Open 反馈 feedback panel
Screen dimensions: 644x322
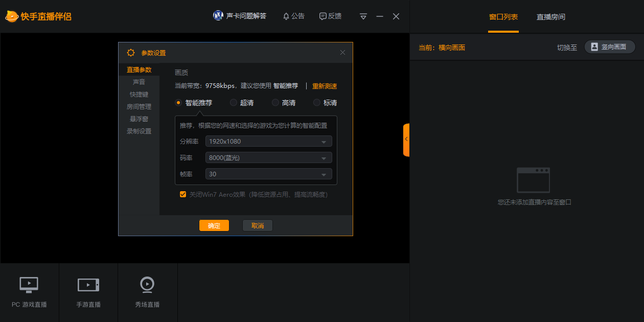pyautogui.click(x=330, y=16)
